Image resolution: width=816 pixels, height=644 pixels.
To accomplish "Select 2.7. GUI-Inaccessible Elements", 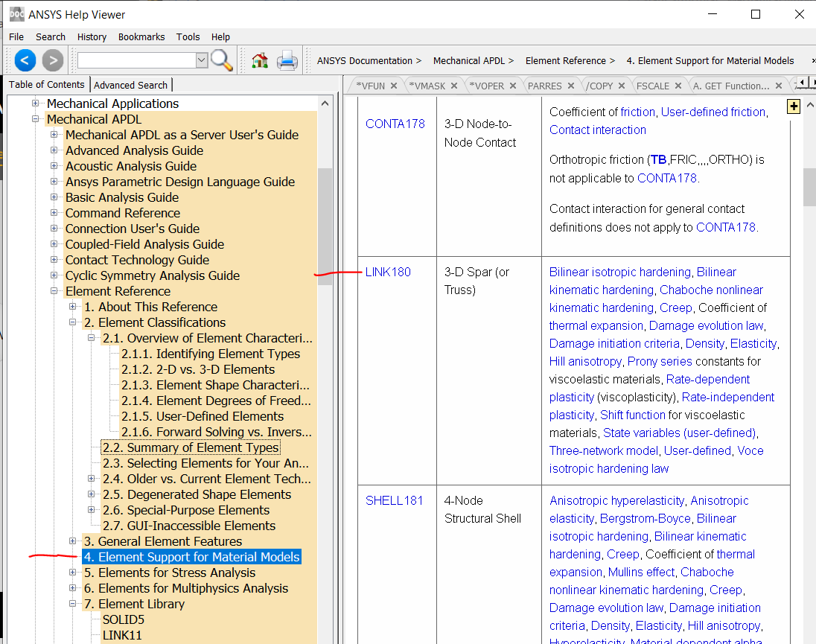I will pyautogui.click(x=189, y=526).
